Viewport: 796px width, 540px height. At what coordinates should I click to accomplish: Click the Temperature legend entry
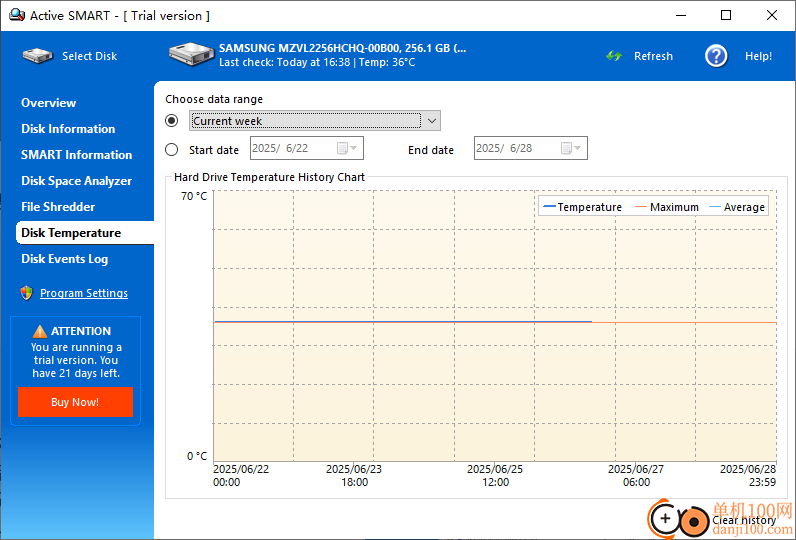[582, 207]
